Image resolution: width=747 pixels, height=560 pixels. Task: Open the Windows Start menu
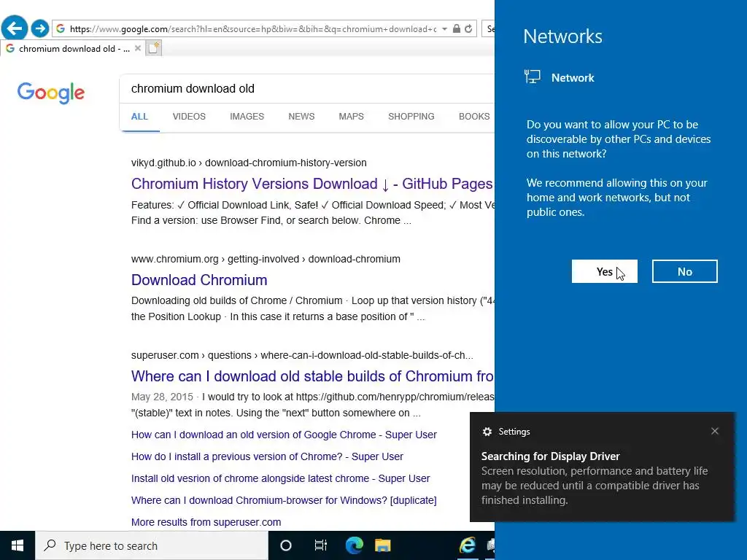click(18, 545)
